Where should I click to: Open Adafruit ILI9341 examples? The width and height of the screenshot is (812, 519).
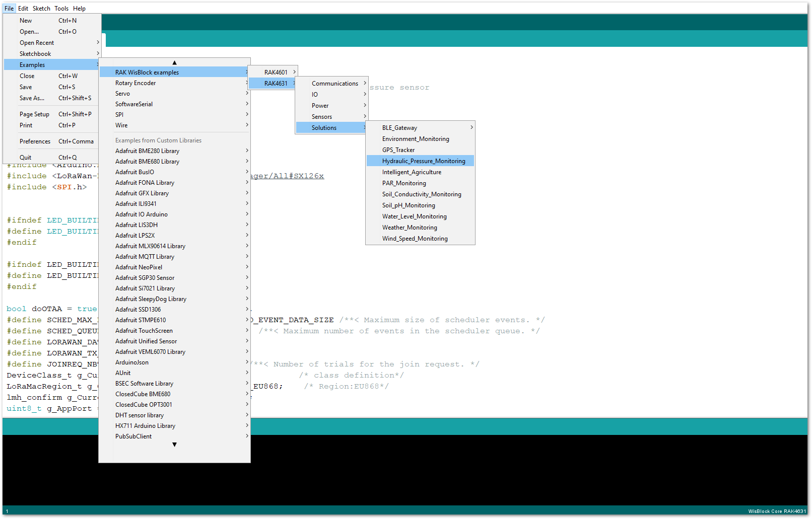point(174,204)
